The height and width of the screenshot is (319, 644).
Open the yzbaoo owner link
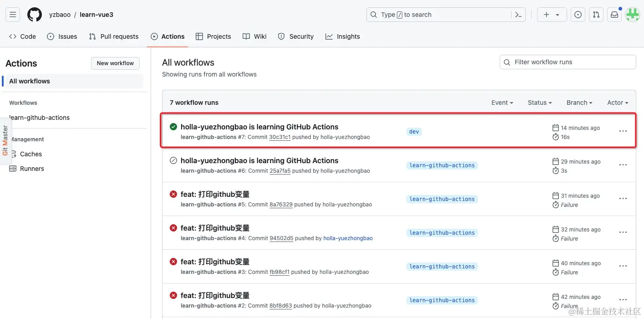pyautogui.click(x=60, y=15)
